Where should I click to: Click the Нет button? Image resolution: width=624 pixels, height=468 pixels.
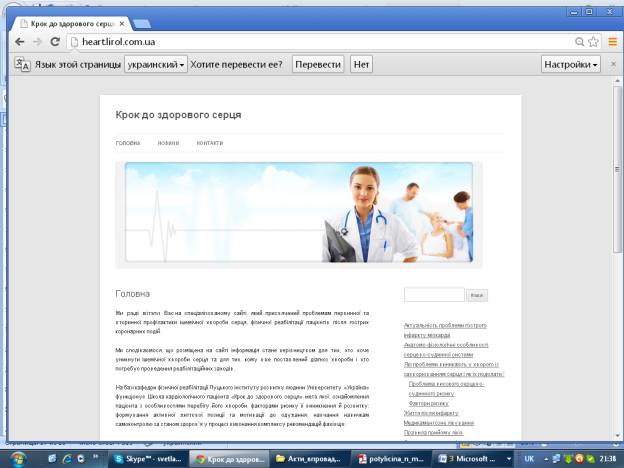click(362, 64)
